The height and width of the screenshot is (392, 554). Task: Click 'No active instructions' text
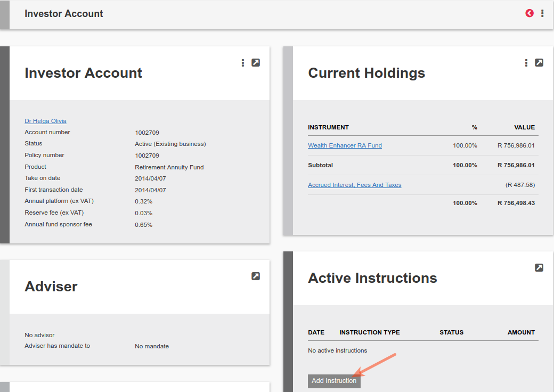tap(337, 350)
